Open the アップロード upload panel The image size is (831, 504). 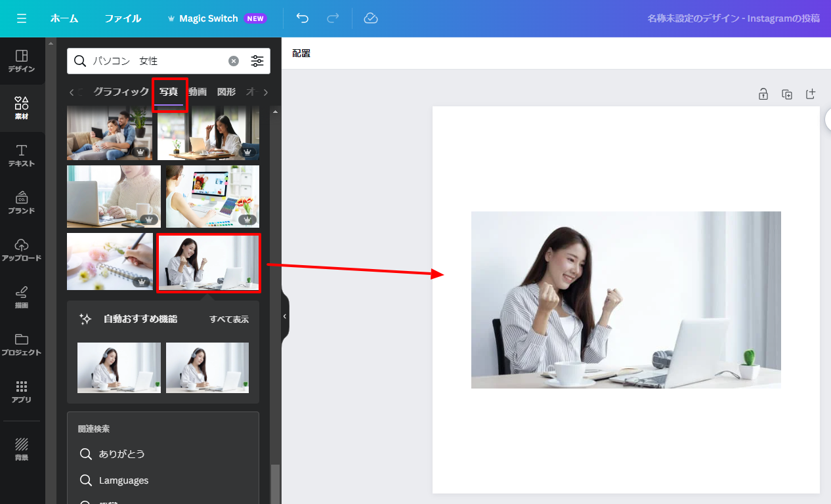point(22,250)
